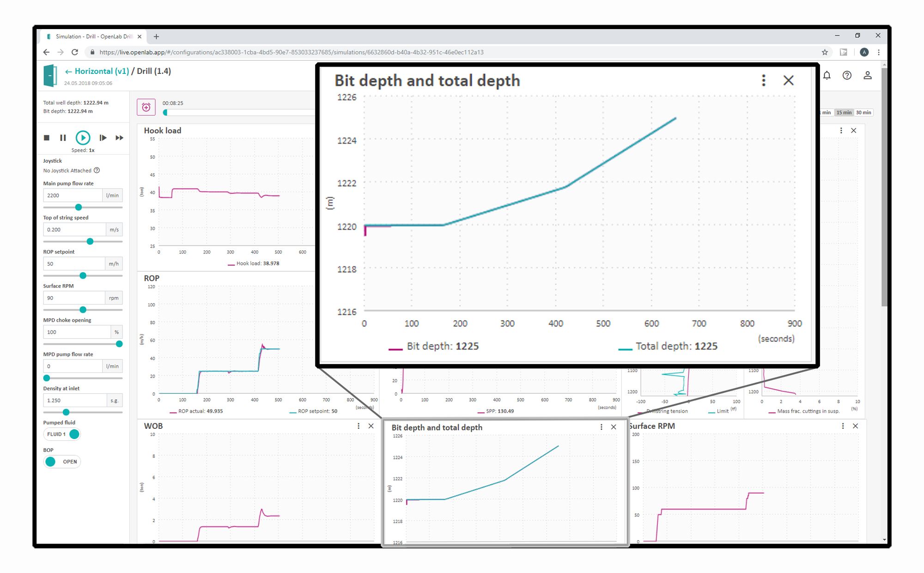
Task: Open WOB chart three-dot menu
Action: (x=359, y=426)
